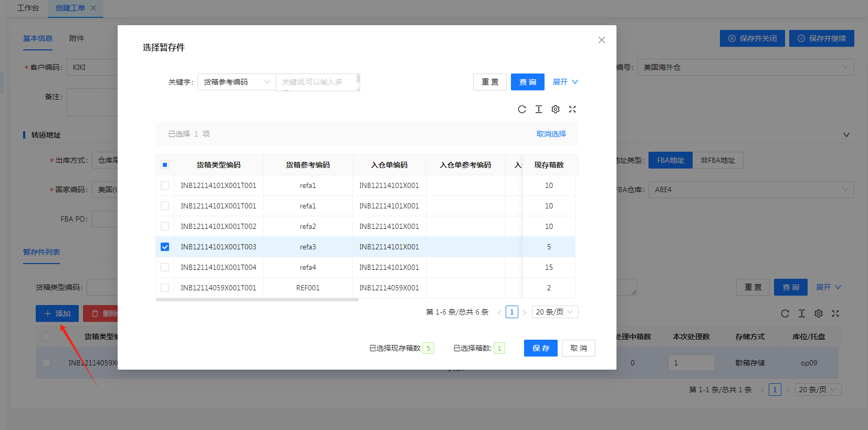Toggle the select-all checkbox in table header
This screenshot has width=868, height=430.
[165, 165]
